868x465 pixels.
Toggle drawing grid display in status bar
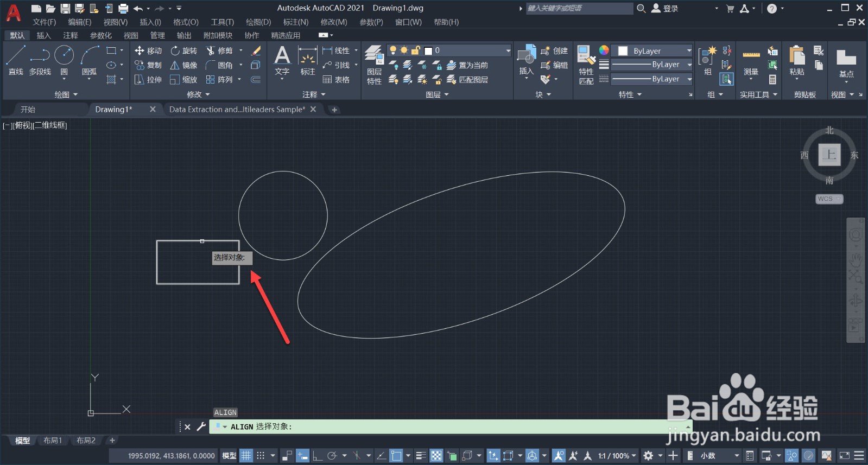(246, 456)
